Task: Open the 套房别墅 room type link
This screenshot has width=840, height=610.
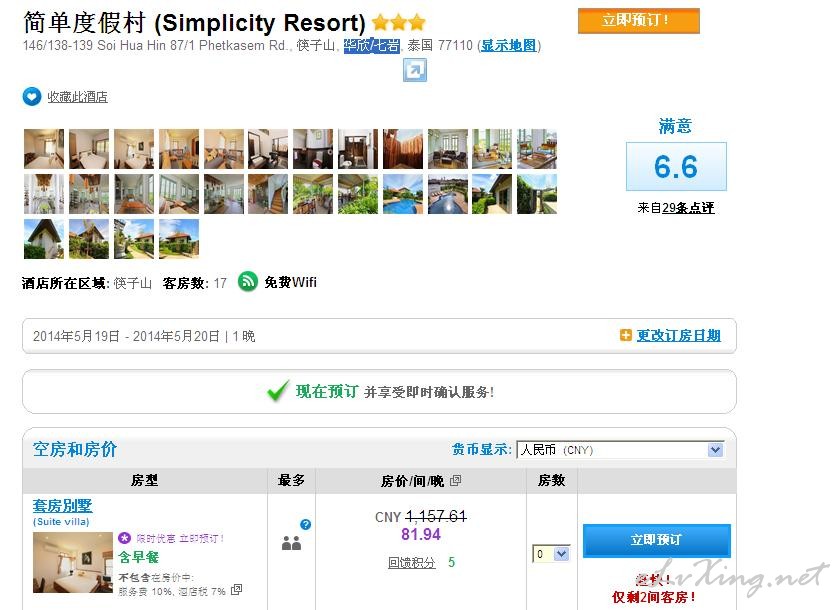Action: tap(63, 506)
